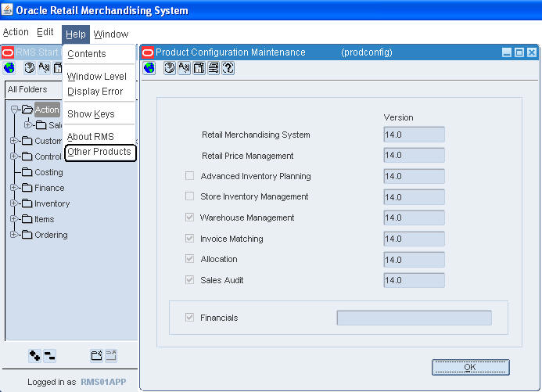Select the Inventory tree item
Screen dimensions: 542x392
point(52,203)
